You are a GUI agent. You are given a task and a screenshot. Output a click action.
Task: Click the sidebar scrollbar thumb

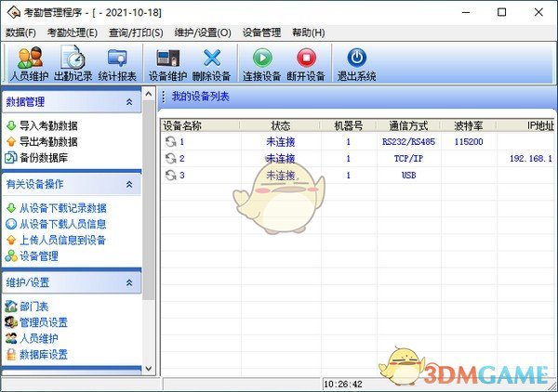tap(149, 201)
